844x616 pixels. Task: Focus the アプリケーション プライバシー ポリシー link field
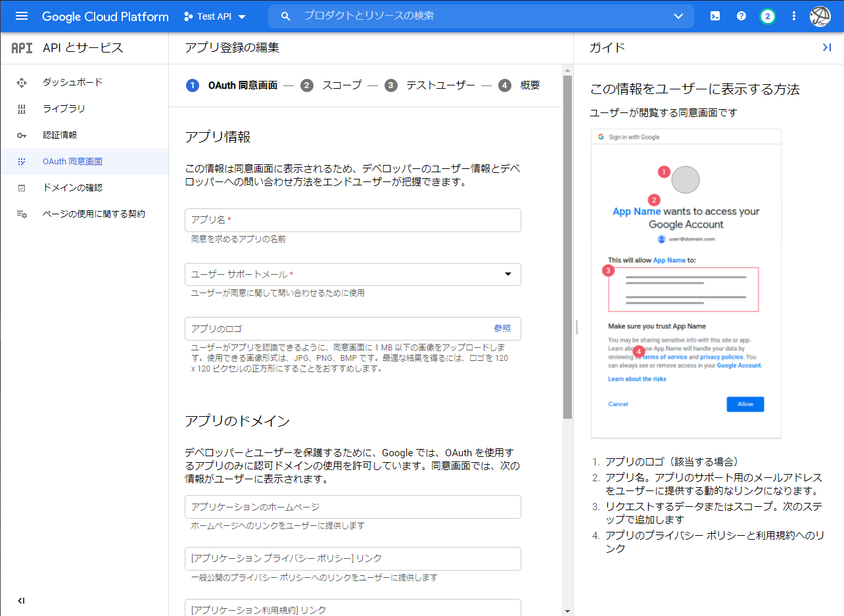pyautogui.click(x=353, y=558)
